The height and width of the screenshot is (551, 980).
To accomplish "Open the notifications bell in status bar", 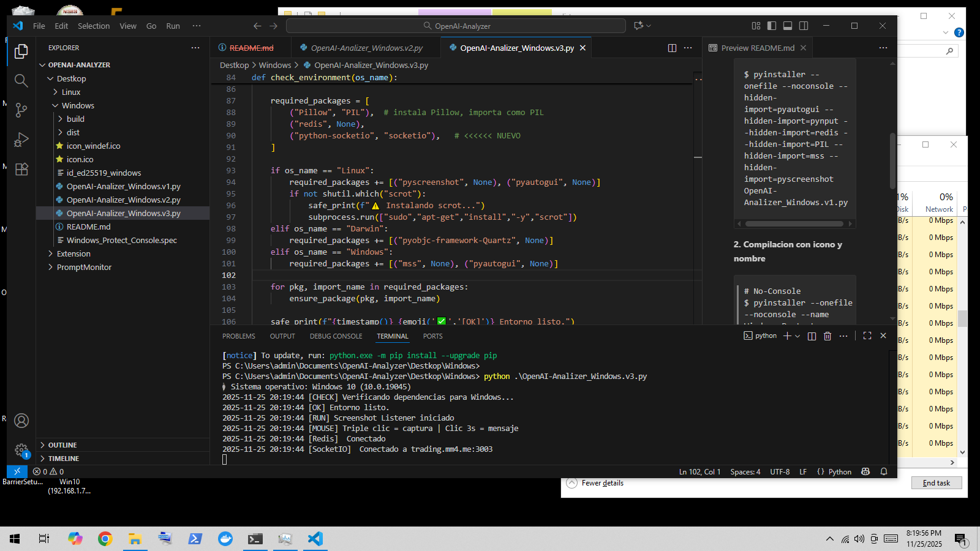I will tap(884, 471).
